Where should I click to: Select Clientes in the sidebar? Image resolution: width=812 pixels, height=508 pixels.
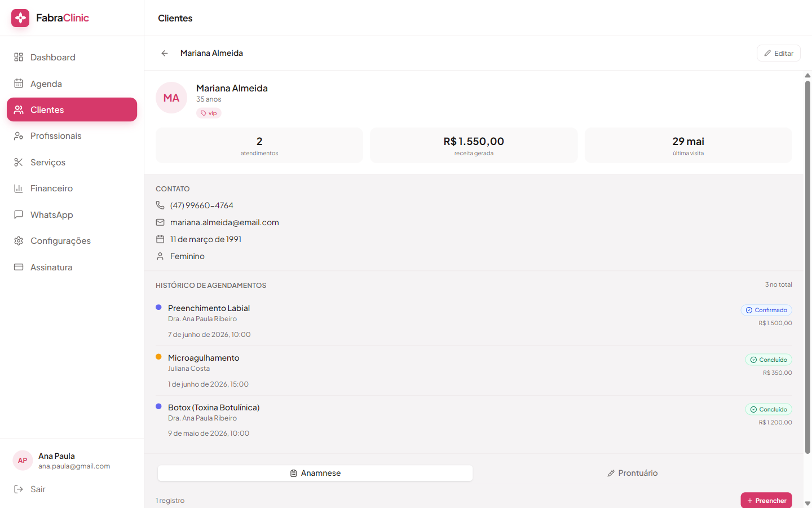pyautogui.click(x=72, y=110)
